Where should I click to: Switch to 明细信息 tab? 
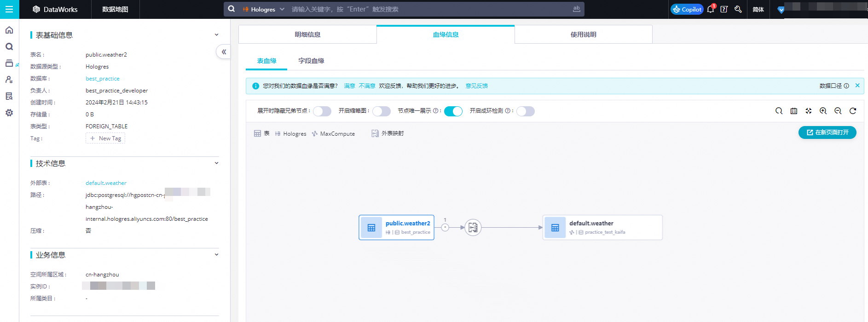[307, 34]
